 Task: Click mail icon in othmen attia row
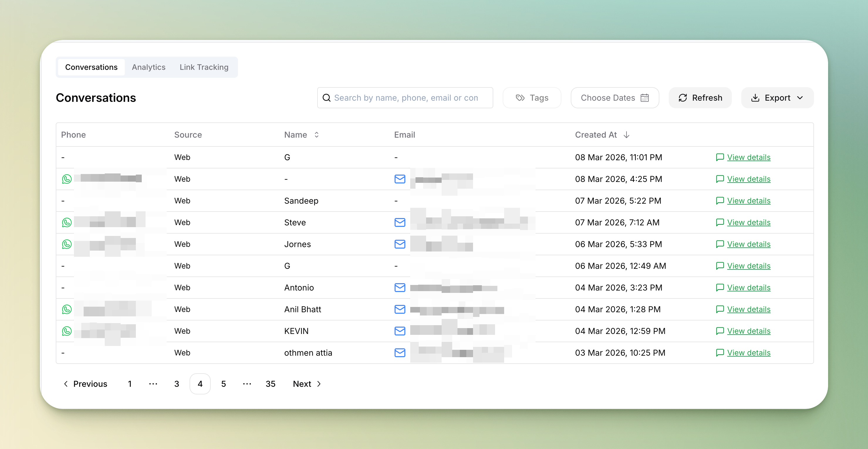tap(400, 352)
